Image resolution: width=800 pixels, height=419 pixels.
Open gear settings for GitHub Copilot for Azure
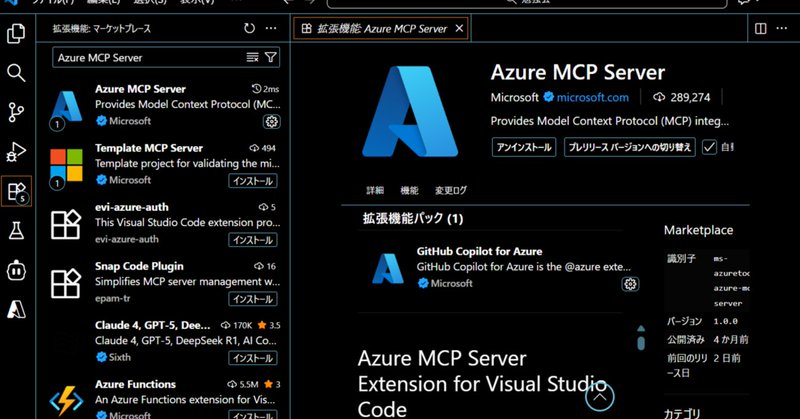coord(631,284)
